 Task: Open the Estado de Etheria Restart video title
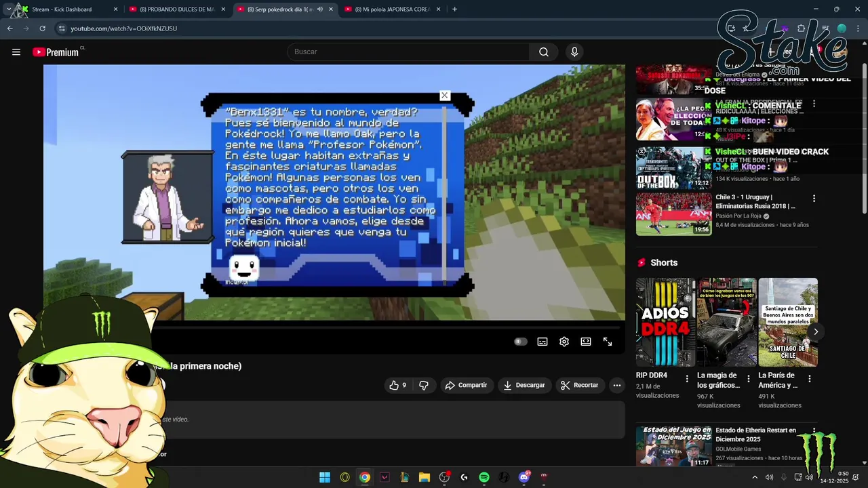click(756, 434)
